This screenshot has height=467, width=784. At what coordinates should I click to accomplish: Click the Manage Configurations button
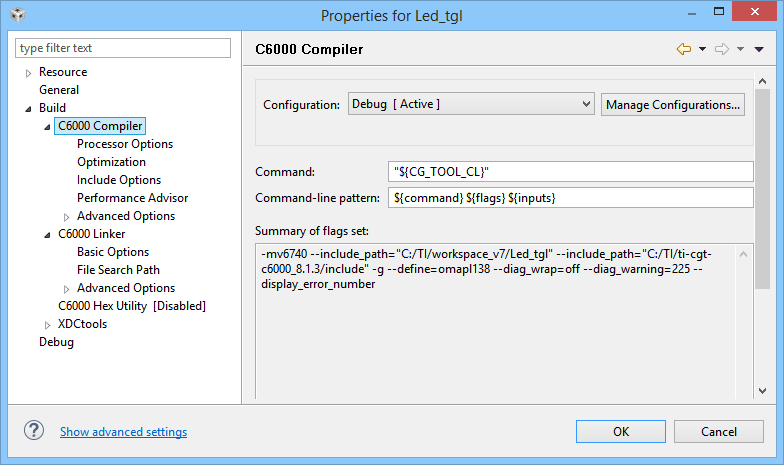click(673, 104)
